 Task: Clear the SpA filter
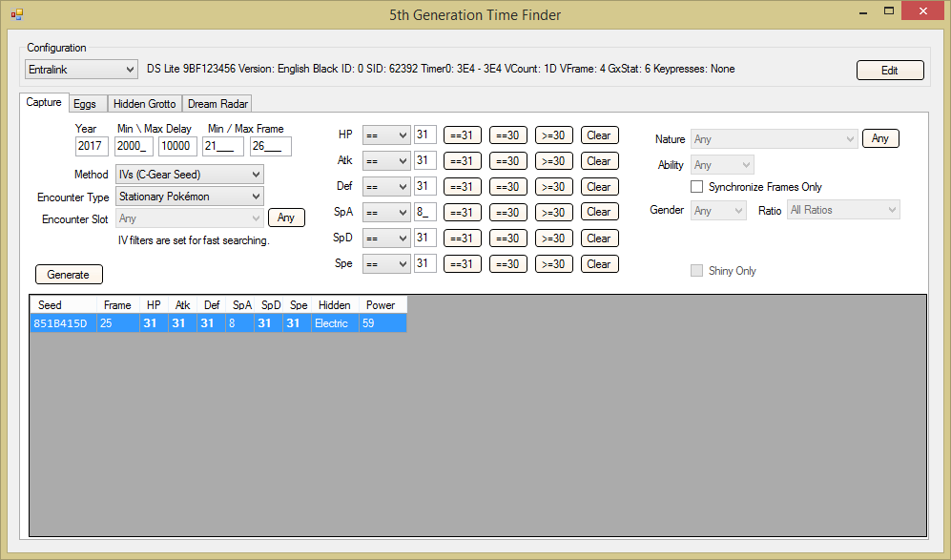tap(599, 213)
